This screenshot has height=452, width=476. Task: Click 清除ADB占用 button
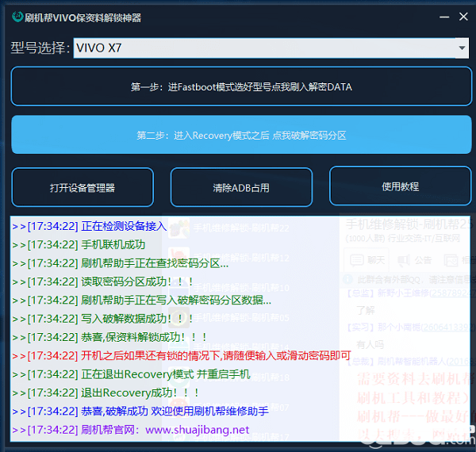coord(241,187)
